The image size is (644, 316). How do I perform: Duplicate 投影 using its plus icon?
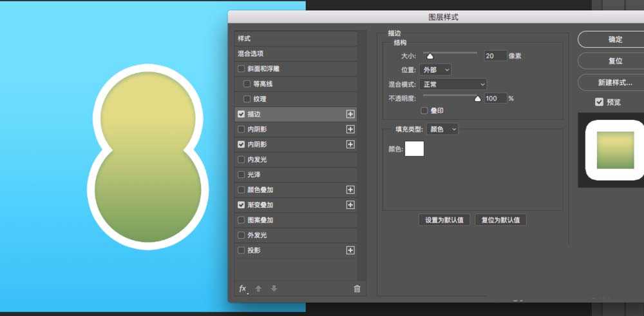pos(350,250)
